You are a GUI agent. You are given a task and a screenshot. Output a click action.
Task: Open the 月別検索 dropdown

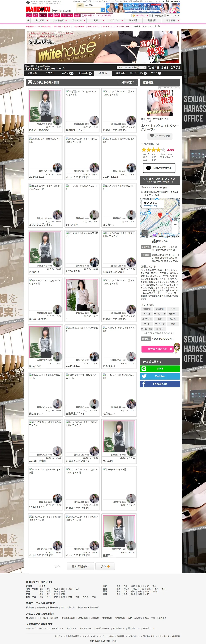point(128,82)
